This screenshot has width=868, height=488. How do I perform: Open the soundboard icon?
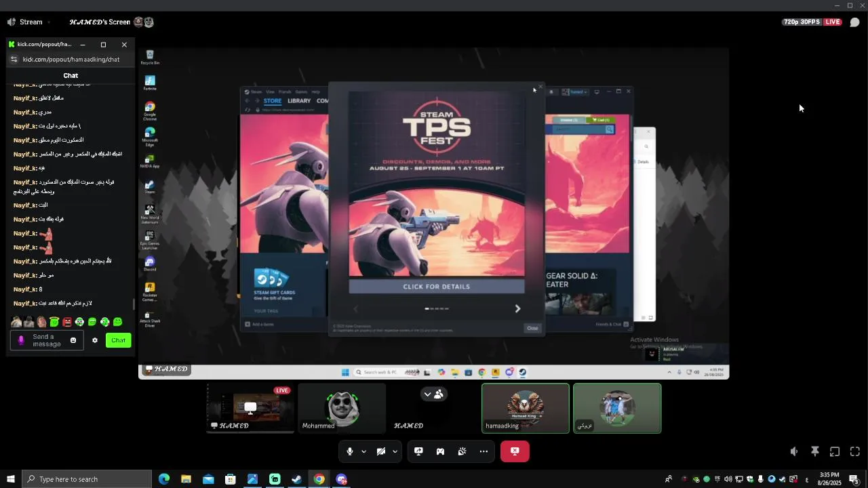(462, 451)
